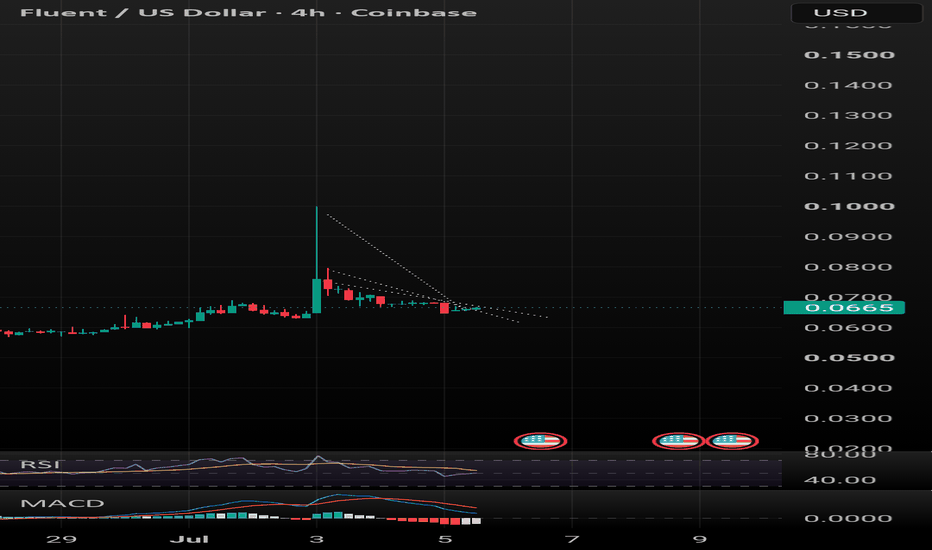932x550 pixels.
Task: Click the 0.0600 price axis label
Action: click(849, 328)
